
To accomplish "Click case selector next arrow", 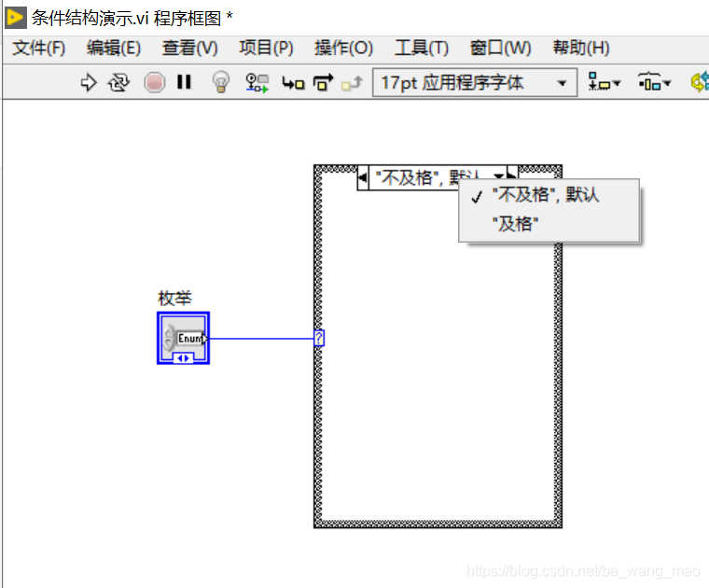I will 512,175.
